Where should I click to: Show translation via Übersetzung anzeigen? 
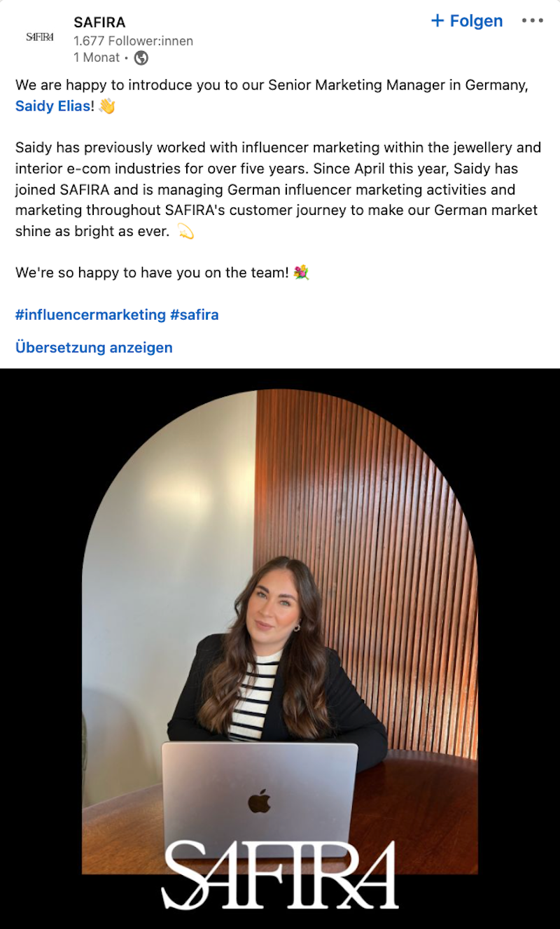(x=94, y=347)
